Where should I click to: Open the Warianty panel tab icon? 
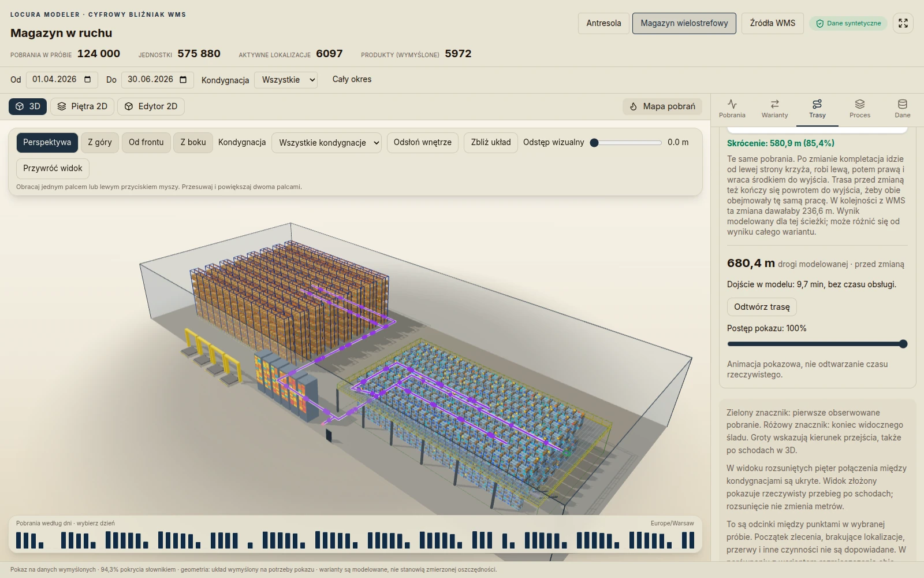[775, 104]
